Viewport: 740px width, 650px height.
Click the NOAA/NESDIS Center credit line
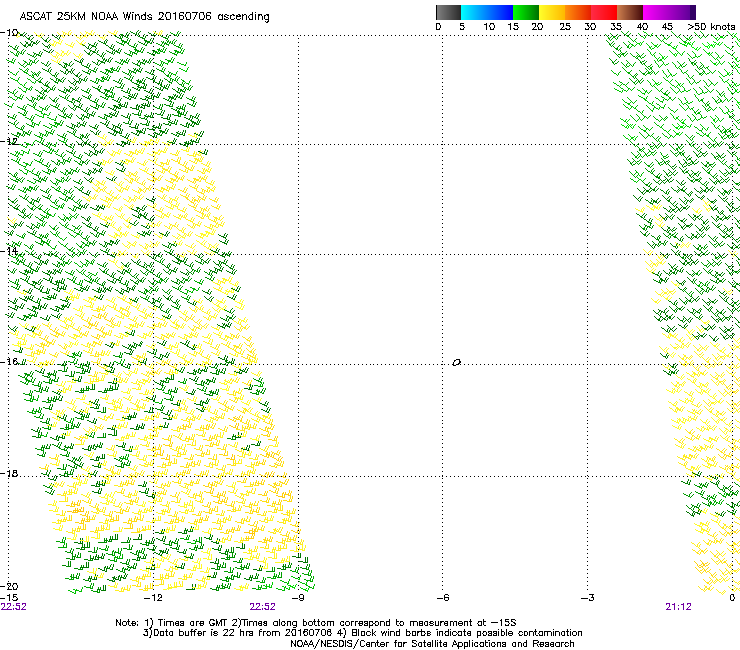(432, 644)
